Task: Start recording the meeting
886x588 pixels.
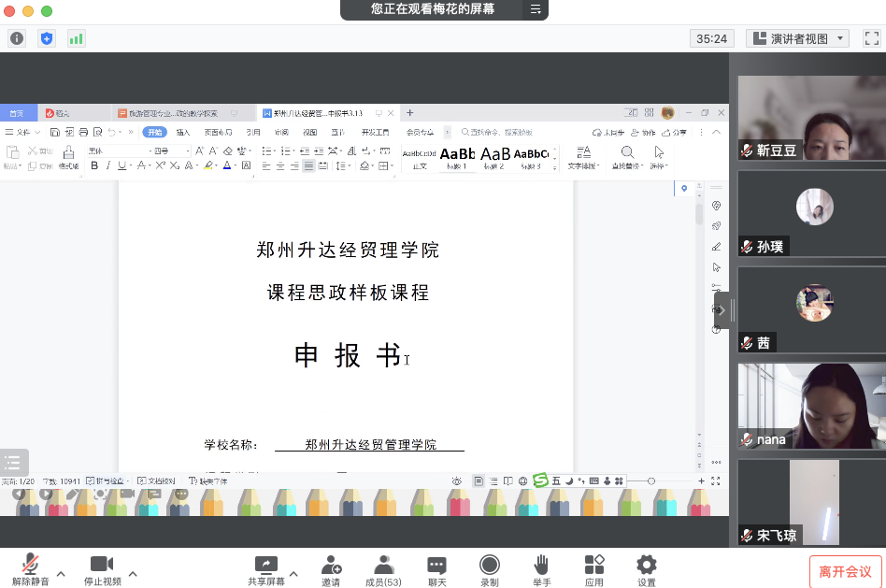Action: pyautogui.click(x=489, y=565)
